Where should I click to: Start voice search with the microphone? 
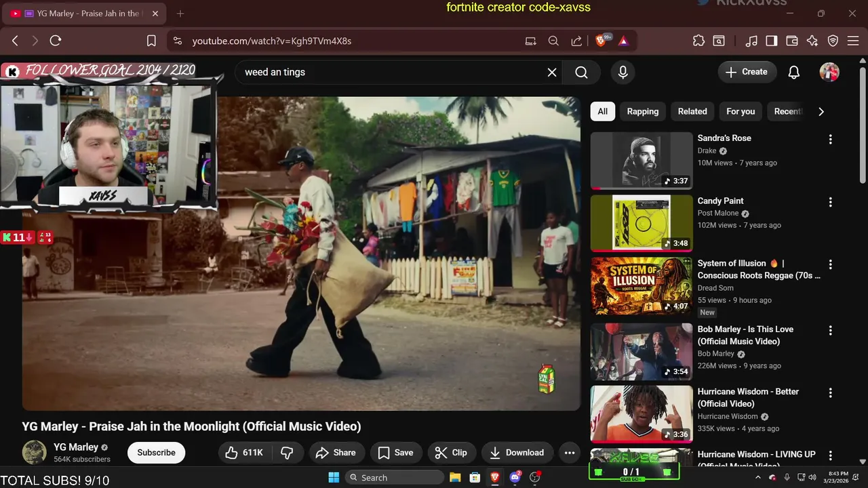[623, 72]
